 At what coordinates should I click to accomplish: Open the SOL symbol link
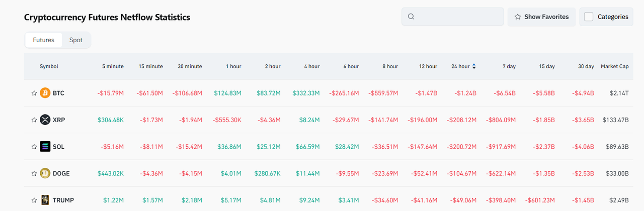tap(59, 147)
